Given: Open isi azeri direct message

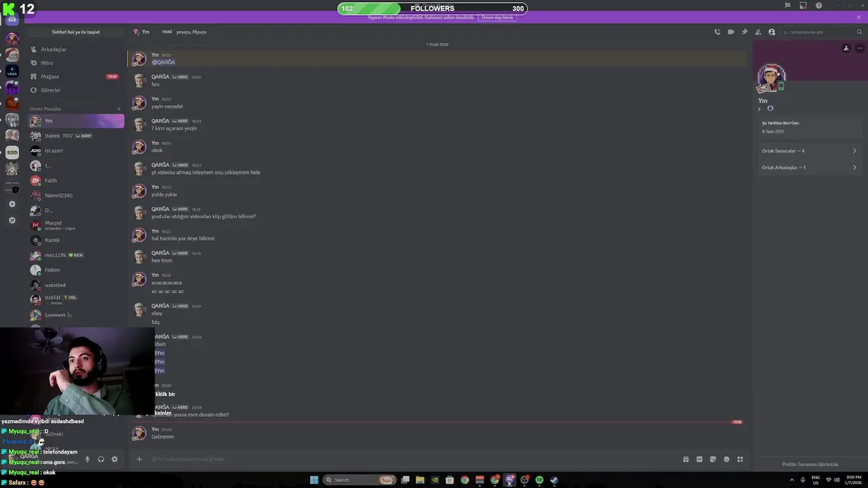Looking at the screenshot, I should click(x=76, y=150).
